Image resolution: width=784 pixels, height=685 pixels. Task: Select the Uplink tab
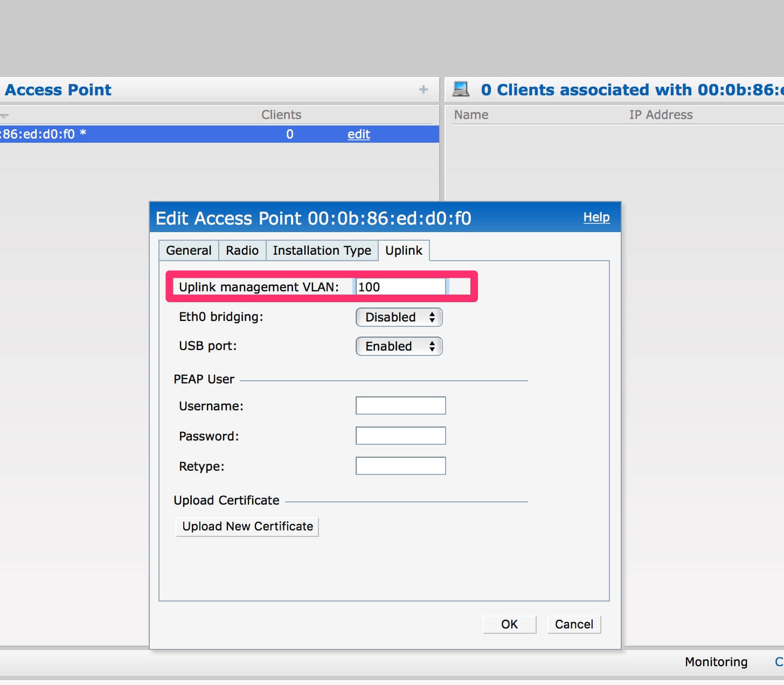click(x=404, y=250)
